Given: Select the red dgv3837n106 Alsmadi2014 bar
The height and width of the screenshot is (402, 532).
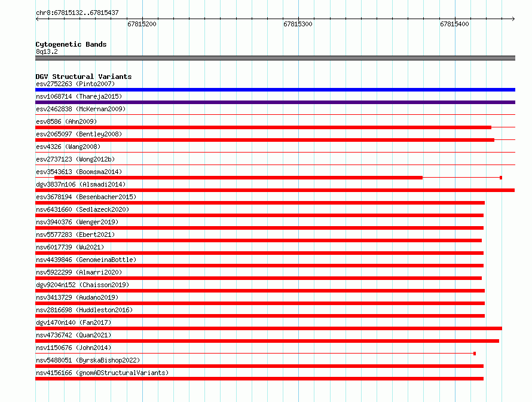Looking at the screenshot, I should coord(275,190).
